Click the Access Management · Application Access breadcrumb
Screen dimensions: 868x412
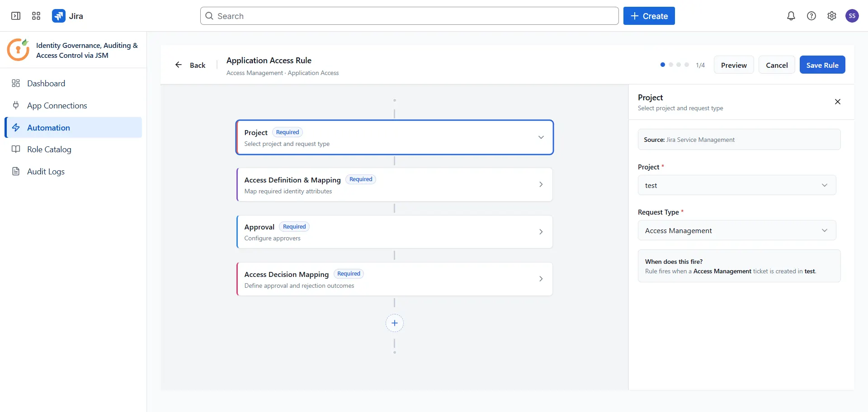(x=283, y=73)
